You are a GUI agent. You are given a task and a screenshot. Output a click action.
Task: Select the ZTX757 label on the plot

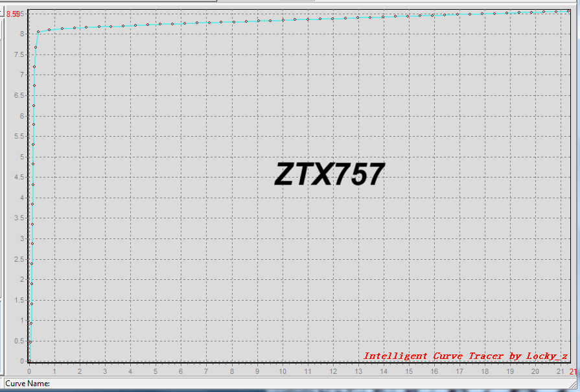(x=330, y=174)
